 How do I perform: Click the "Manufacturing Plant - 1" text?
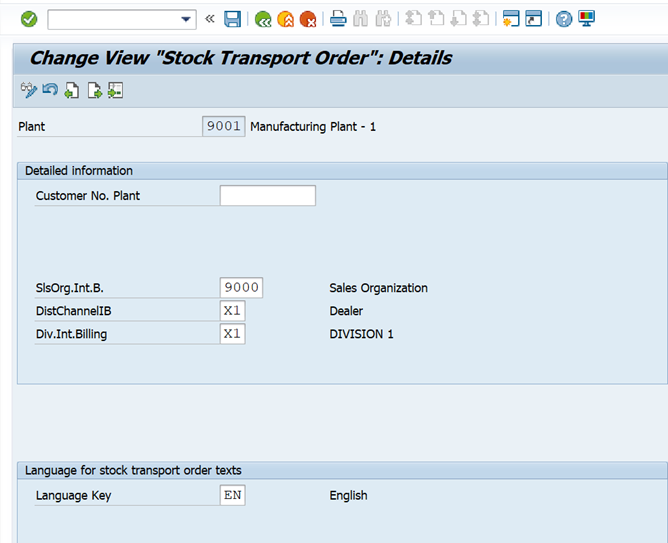coord(313,127)
